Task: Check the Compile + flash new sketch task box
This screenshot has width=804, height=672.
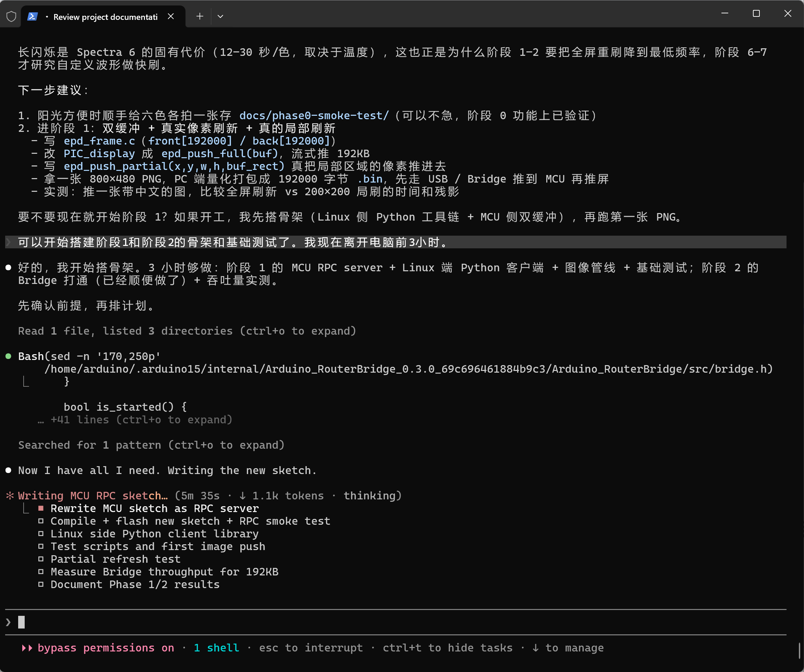Action: [x=41, y=521]
